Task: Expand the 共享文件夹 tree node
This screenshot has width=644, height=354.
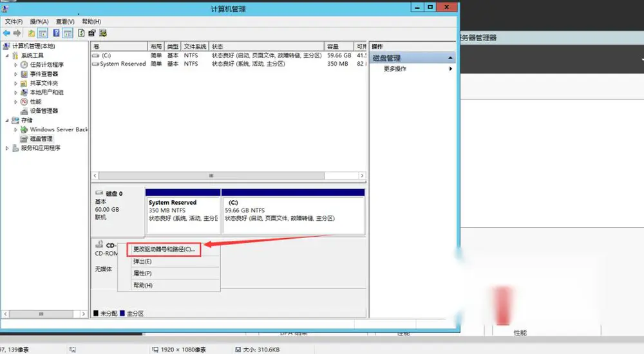Action: coord(15,84)
